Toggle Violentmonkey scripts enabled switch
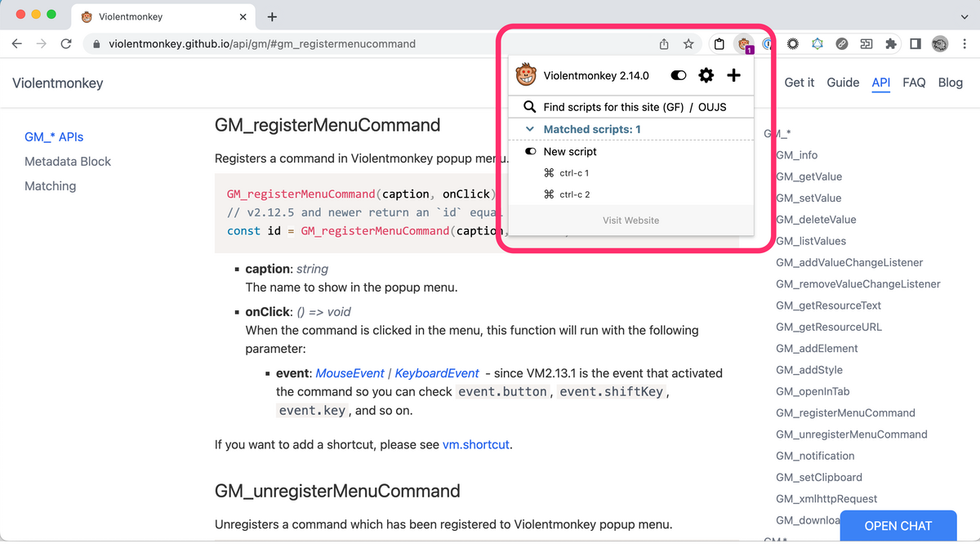980x557 pixels. 679,75
